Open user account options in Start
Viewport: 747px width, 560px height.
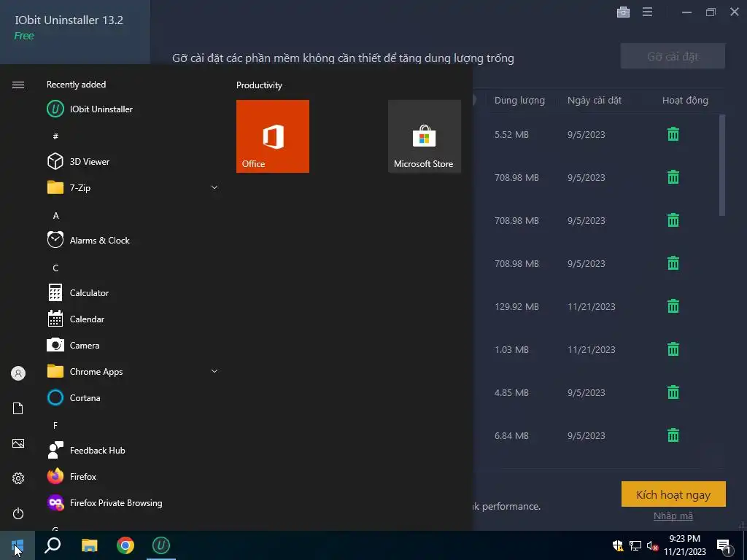(18, 373)
